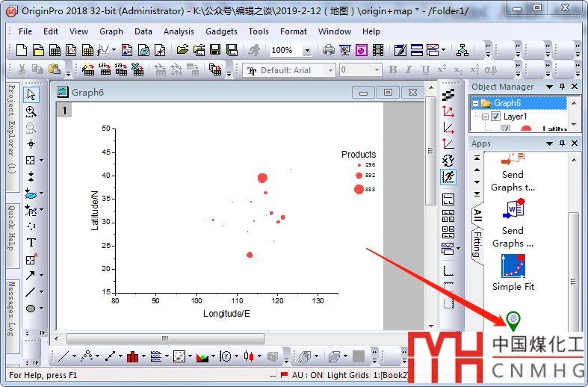Activate the Zoom In magnifier tool

(x=31, y=111)
